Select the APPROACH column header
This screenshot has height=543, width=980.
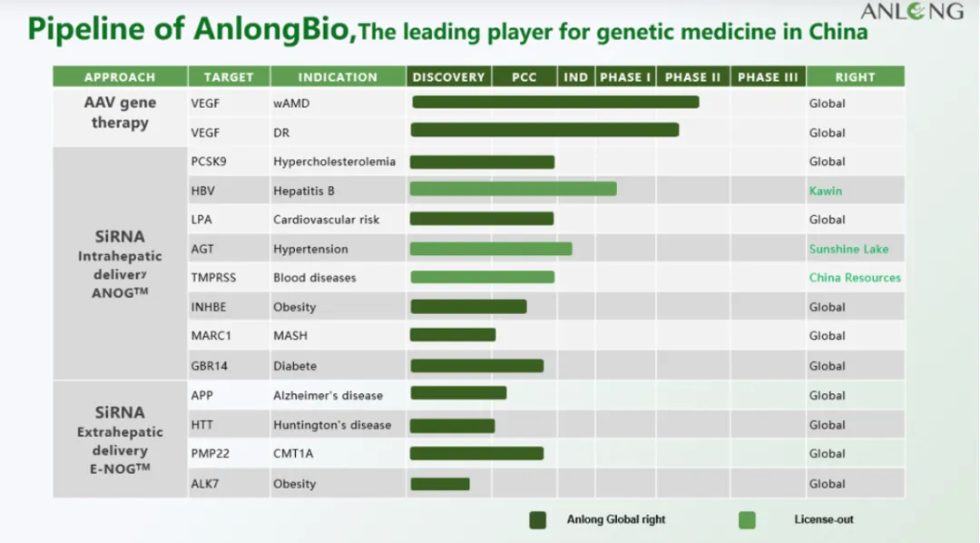point(120,77)
